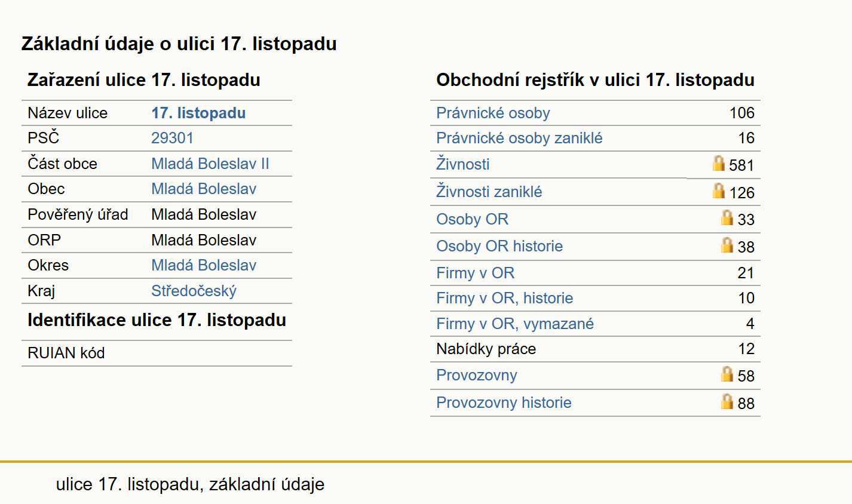This screenshot has height=504, width=852.
Task: Follow the Živnosti link
Action: (x=463, y=164)
